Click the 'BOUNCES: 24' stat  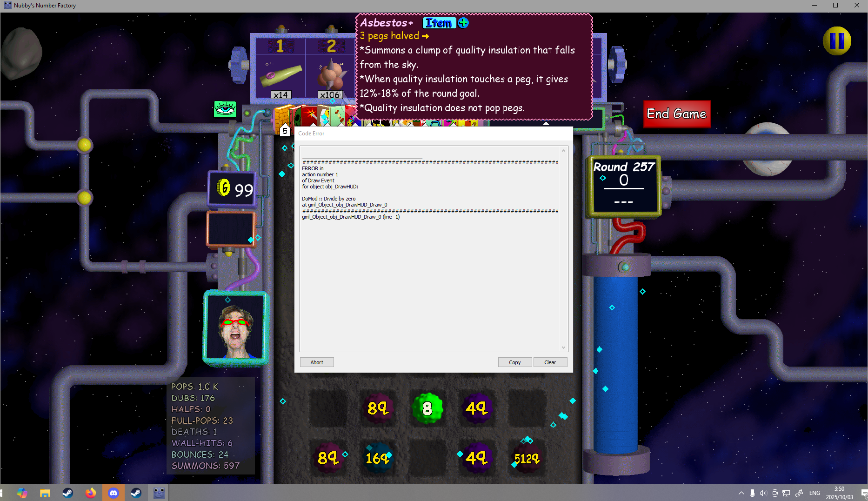coord(200,454)
